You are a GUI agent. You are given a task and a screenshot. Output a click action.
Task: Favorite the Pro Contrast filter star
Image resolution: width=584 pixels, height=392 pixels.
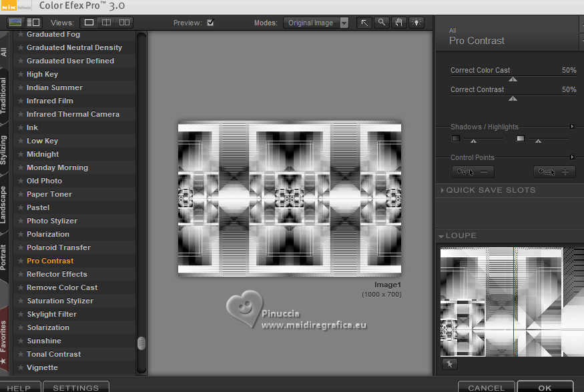point(21,261)
